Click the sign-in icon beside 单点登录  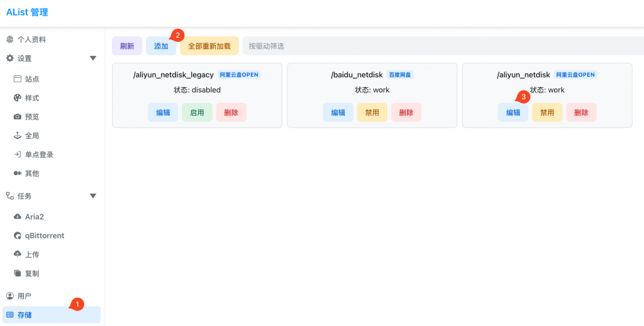click(17, 155)
